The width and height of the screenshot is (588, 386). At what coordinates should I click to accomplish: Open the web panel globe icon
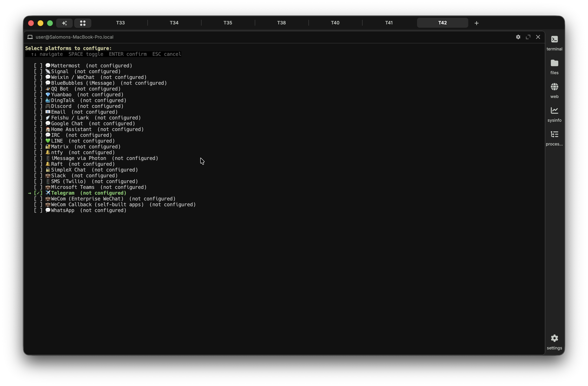coord(554,87)
